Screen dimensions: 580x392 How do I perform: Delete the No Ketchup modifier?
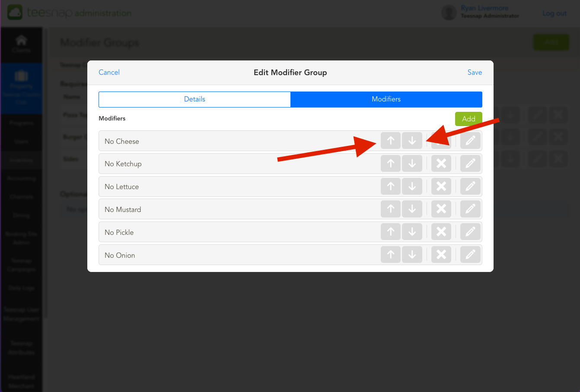[x=441, y=163]
